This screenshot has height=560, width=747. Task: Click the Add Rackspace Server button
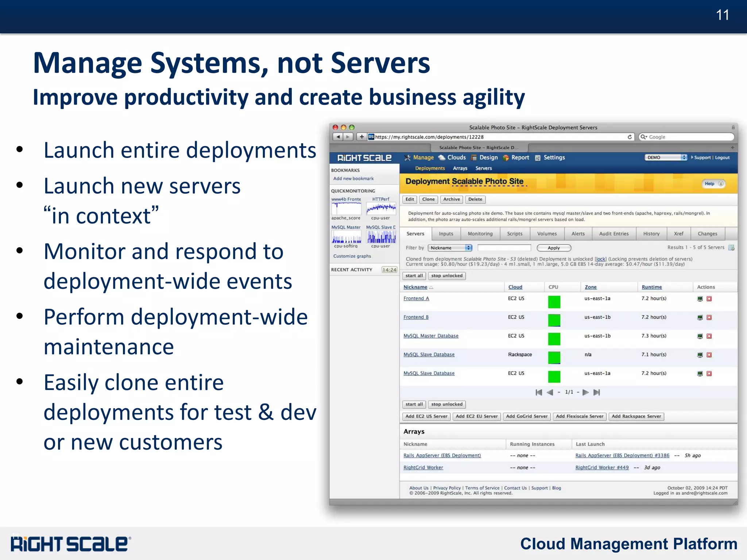click(x=636, y=416)
